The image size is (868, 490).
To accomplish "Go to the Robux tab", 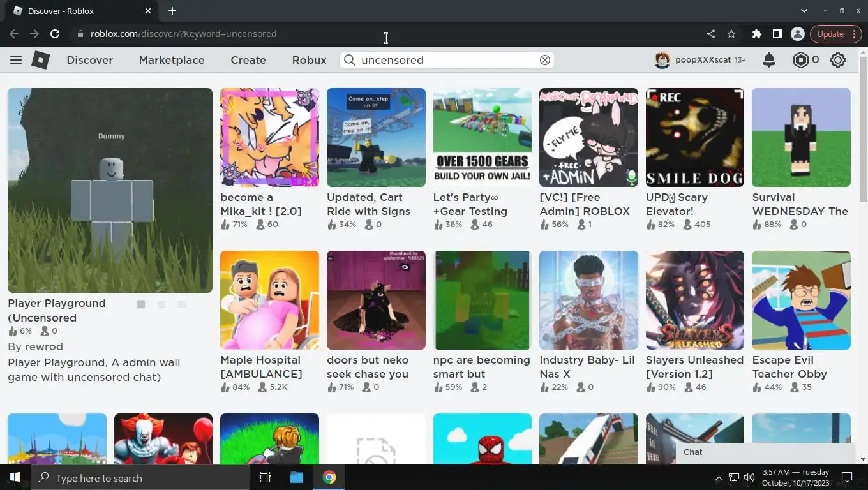I will 310,60.
